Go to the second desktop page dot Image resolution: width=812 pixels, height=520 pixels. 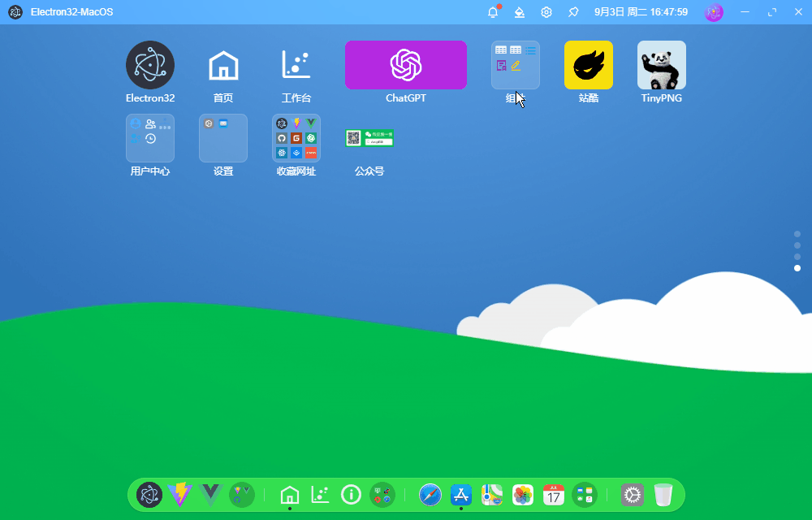(797, 245)
